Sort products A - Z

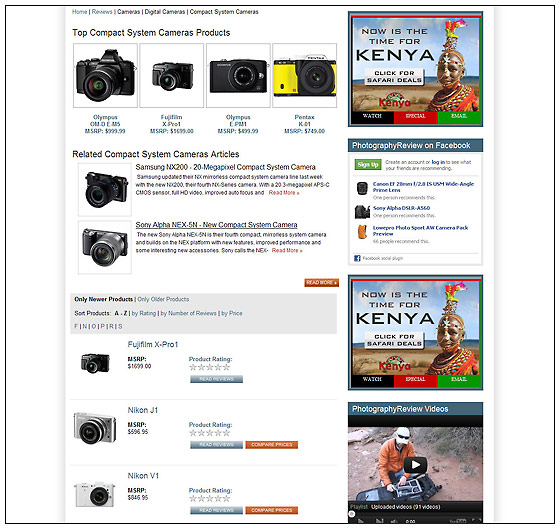click(x=121, y=313)
